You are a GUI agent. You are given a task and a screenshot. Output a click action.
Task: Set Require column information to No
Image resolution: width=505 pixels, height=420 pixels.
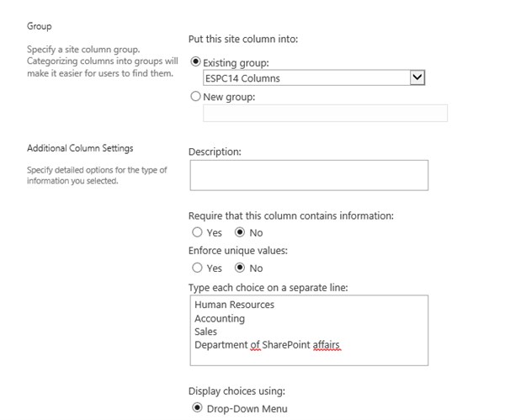coord(240,232)
